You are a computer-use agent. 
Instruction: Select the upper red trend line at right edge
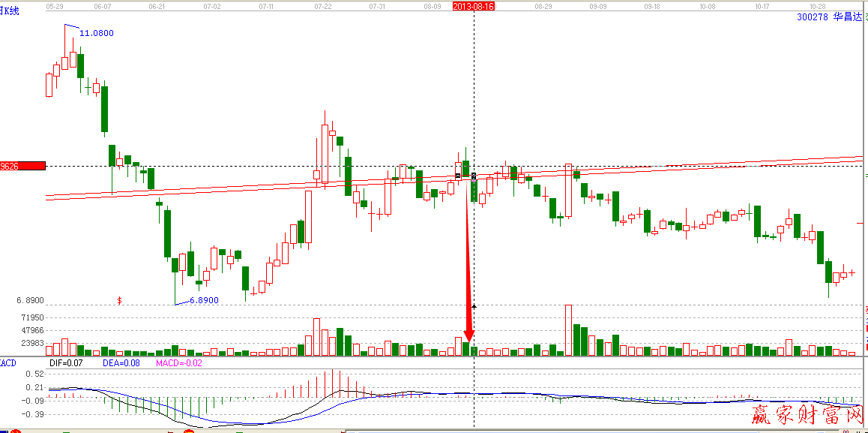pyautogui.click(x=855, y=158)
